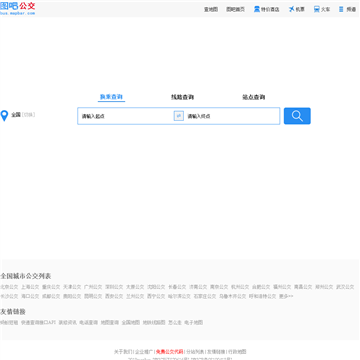Open the 查地图 link
This screenshot has width=360, height=360.
[x=211, y=9]
